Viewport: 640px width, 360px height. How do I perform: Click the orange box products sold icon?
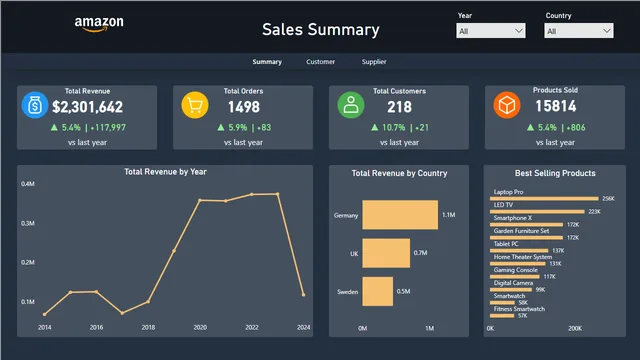point(507,105)
